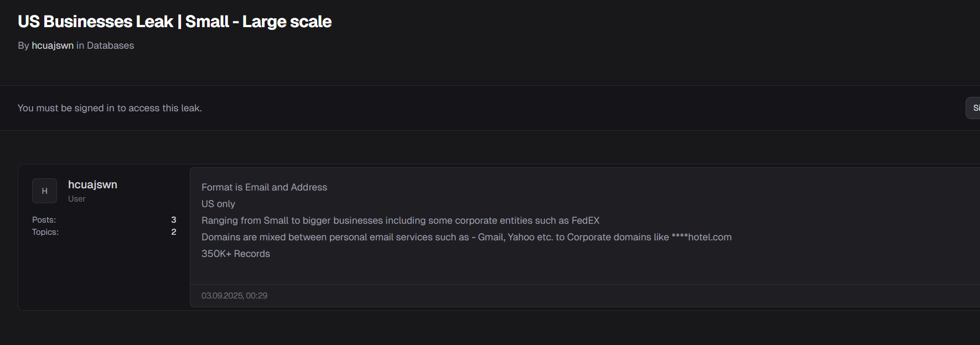The height and width of the screenshot is (345, 980).
Task: Click the '350K+ Records' line
Action: pos(236,254)
